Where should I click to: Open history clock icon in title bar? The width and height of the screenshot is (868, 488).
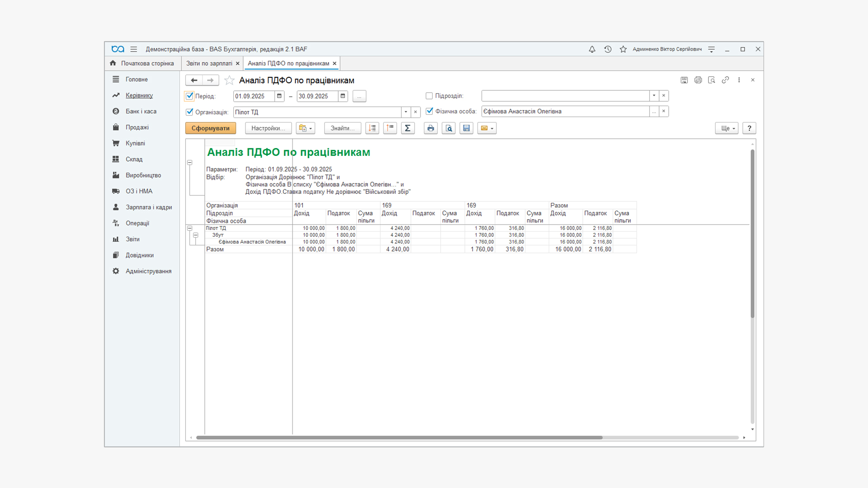point(608,49)
